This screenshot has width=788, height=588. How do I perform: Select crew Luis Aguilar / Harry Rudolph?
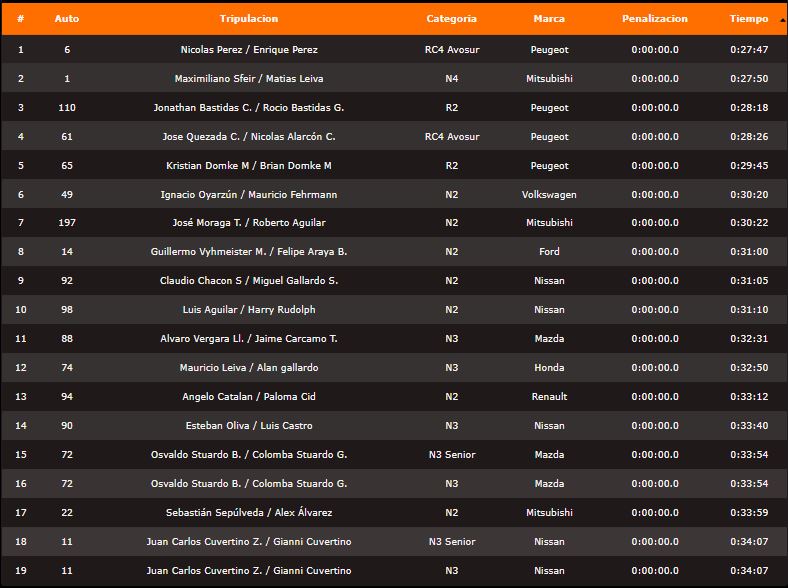click(249, 310)
